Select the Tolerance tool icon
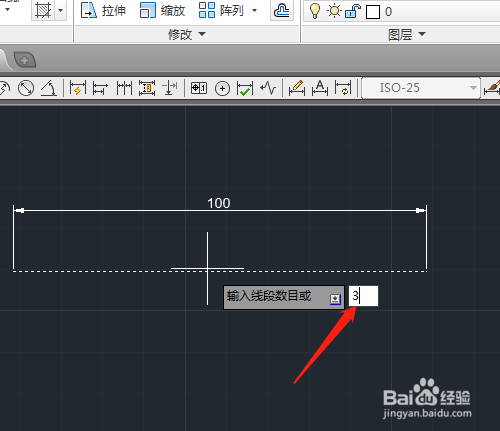 [199, 88]
